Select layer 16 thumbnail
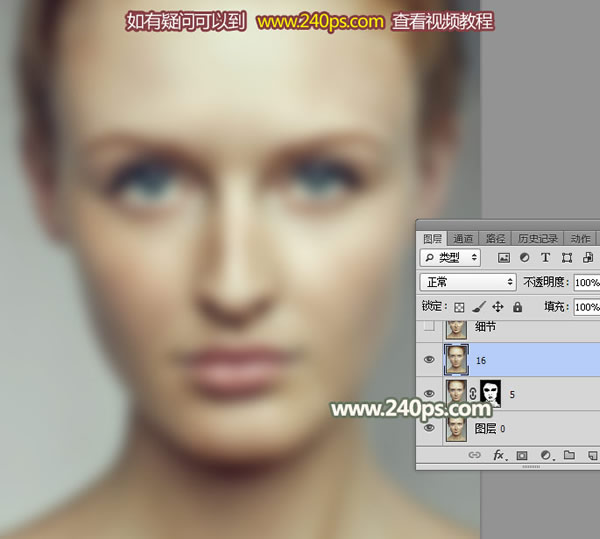Image resolution: width=600 pixels, height=539 pixels. tap(456, 360)
